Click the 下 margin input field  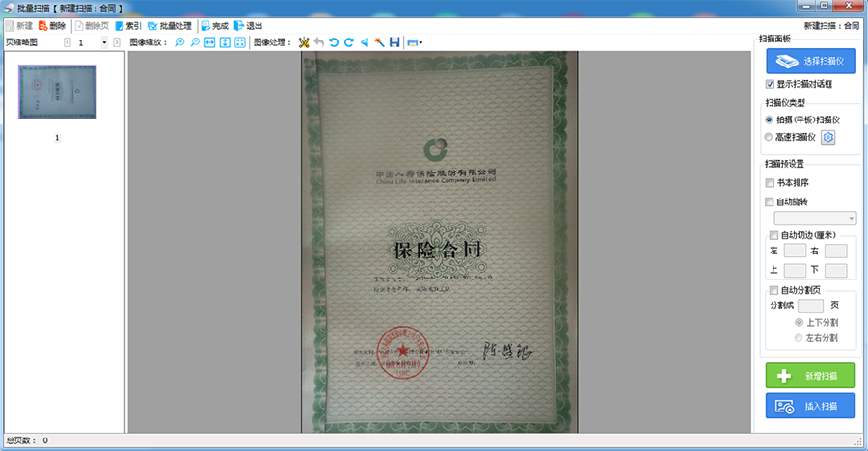tap(836, 270)
